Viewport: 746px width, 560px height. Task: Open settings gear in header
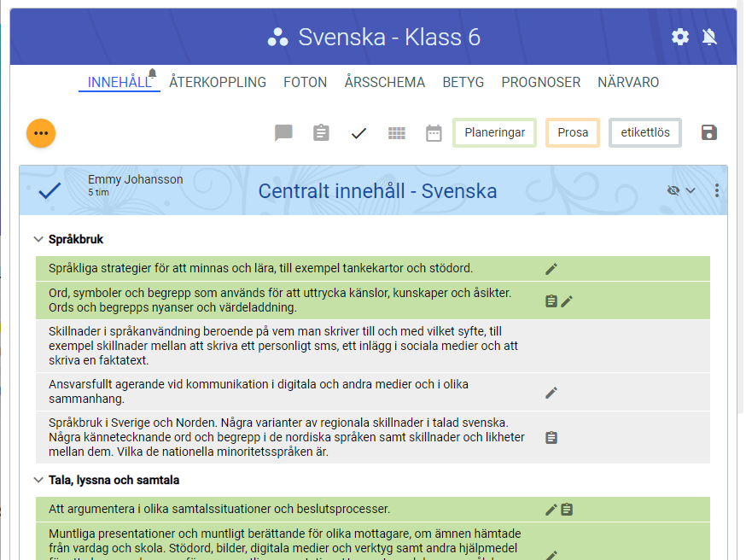click(680, 37)
